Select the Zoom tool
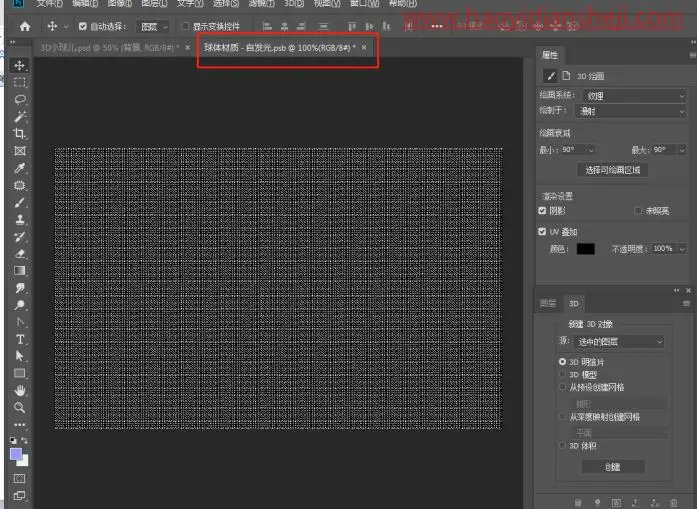This screenshot has height=509, width=697. click(20, 408)
